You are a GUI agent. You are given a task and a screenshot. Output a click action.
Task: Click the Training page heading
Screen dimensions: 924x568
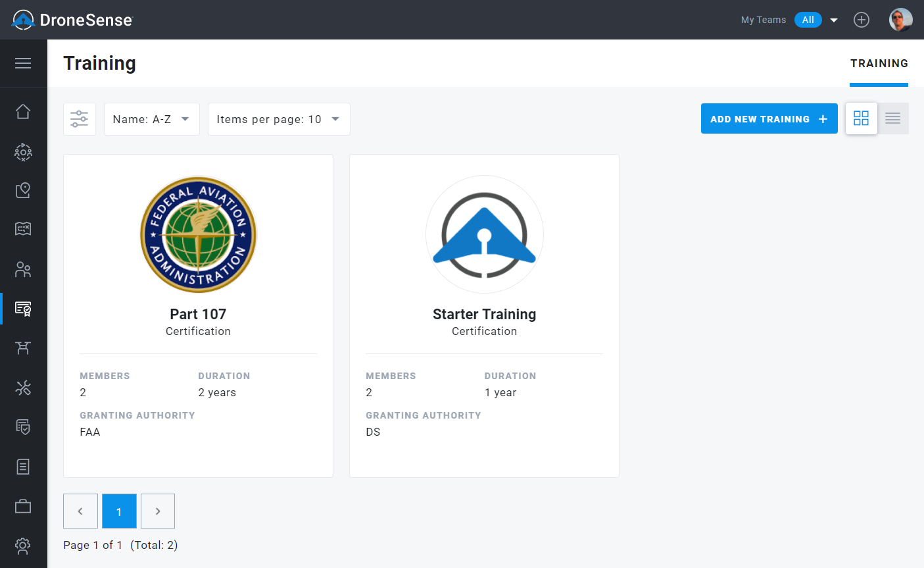point(100,63)
